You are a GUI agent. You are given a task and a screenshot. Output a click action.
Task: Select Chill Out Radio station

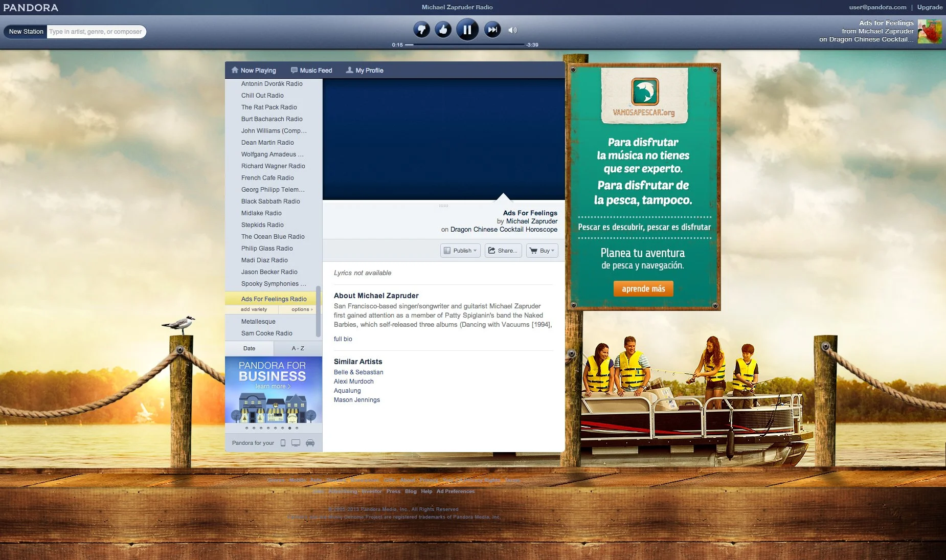(262, 96)
